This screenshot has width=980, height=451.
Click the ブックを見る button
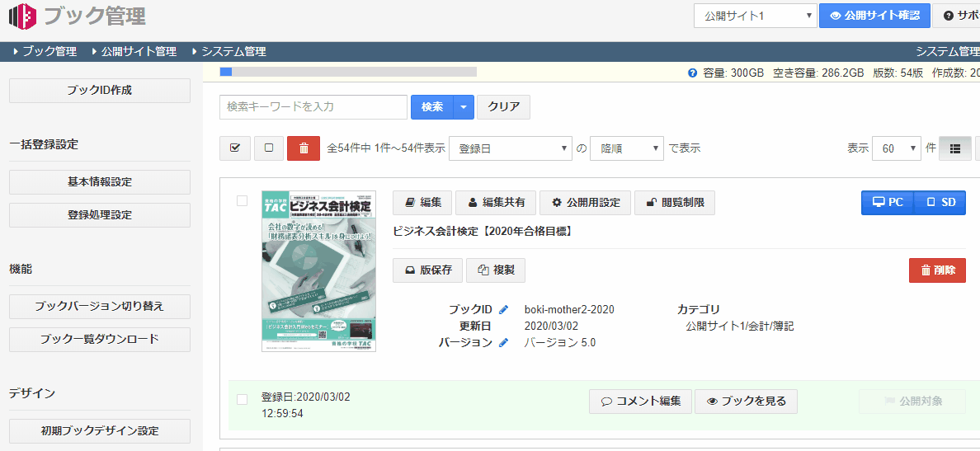click(746, 402)
